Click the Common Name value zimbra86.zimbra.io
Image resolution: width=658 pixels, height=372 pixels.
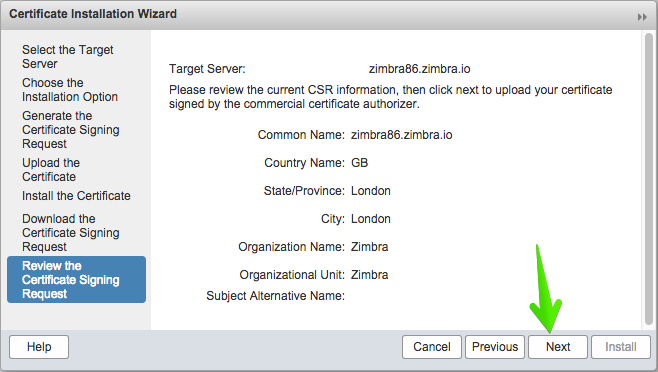pos(402,135)
